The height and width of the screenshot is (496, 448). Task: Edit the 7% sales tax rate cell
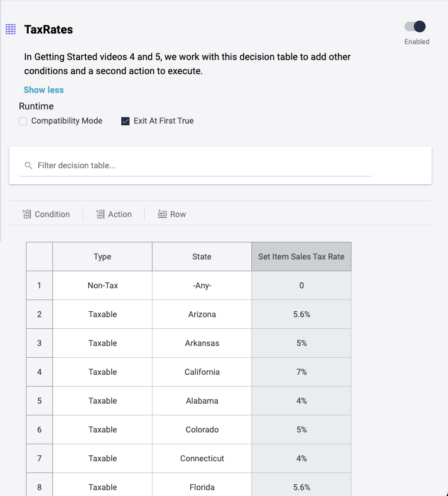pos(301,372)
